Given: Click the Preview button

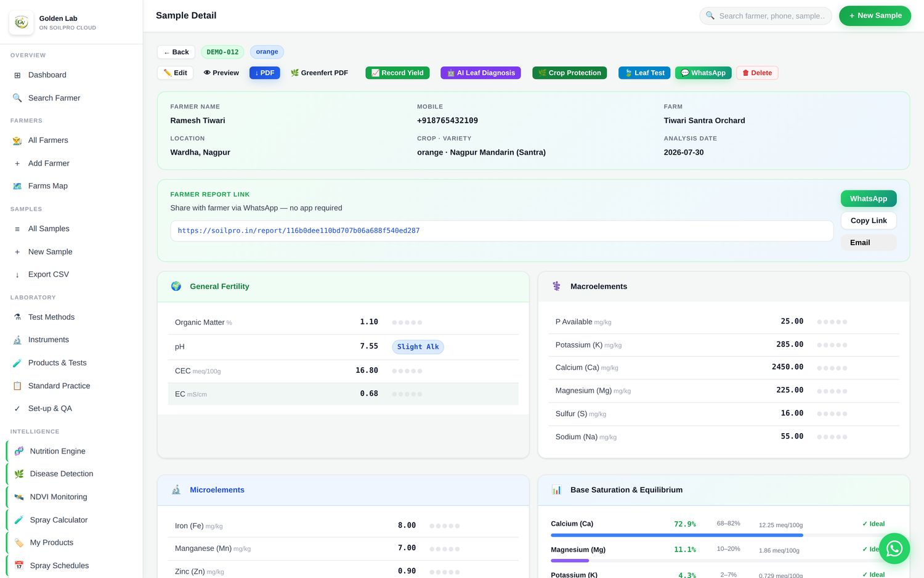Looking at the screenshot, I should 221,73.
